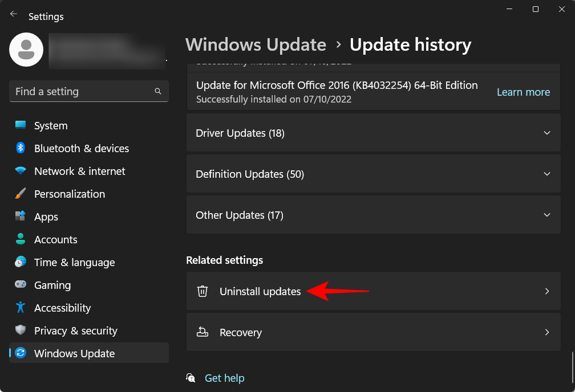
Task: Open Recovery related settings
Action: pos(374,332)
